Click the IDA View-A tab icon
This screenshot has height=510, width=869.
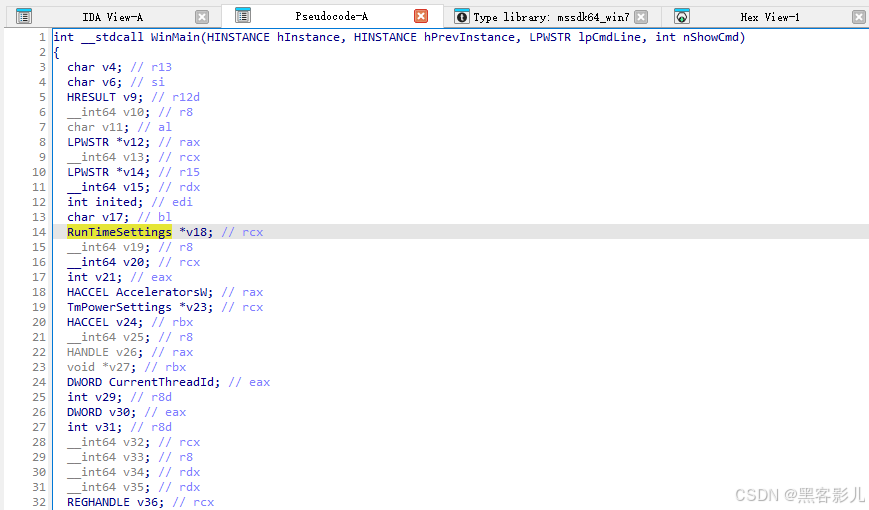tap(24, 17)
